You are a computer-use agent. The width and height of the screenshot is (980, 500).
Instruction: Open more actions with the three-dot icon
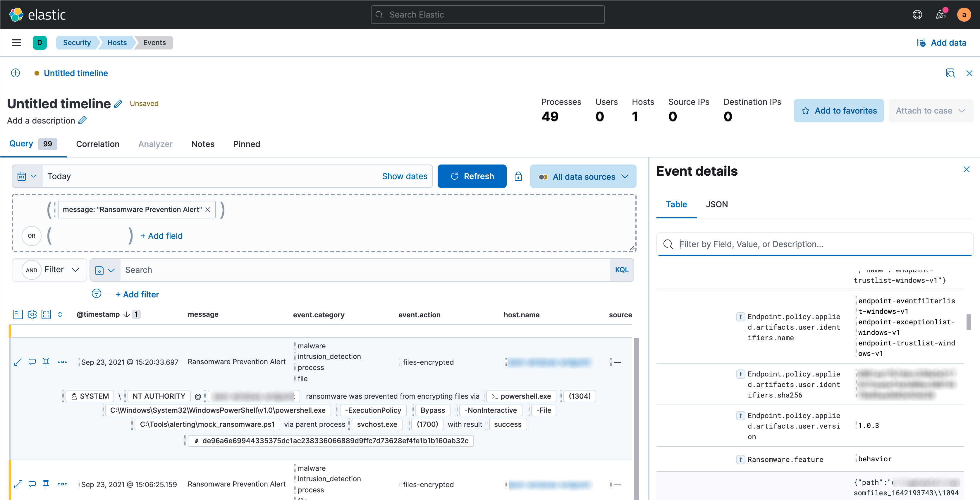(62, 362)
